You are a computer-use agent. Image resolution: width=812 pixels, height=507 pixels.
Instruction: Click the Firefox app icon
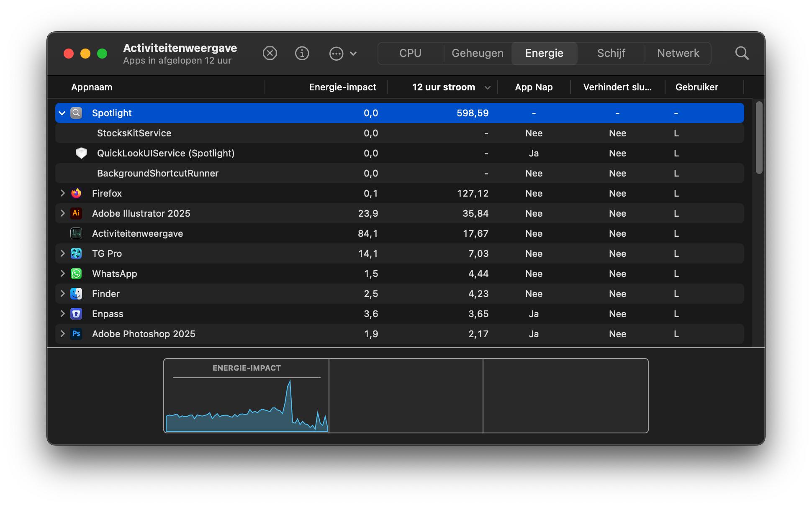(76, 193)
